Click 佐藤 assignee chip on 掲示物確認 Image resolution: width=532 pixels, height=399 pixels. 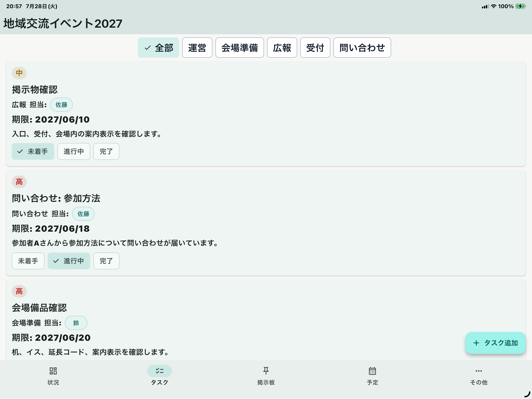coord(61,105)
